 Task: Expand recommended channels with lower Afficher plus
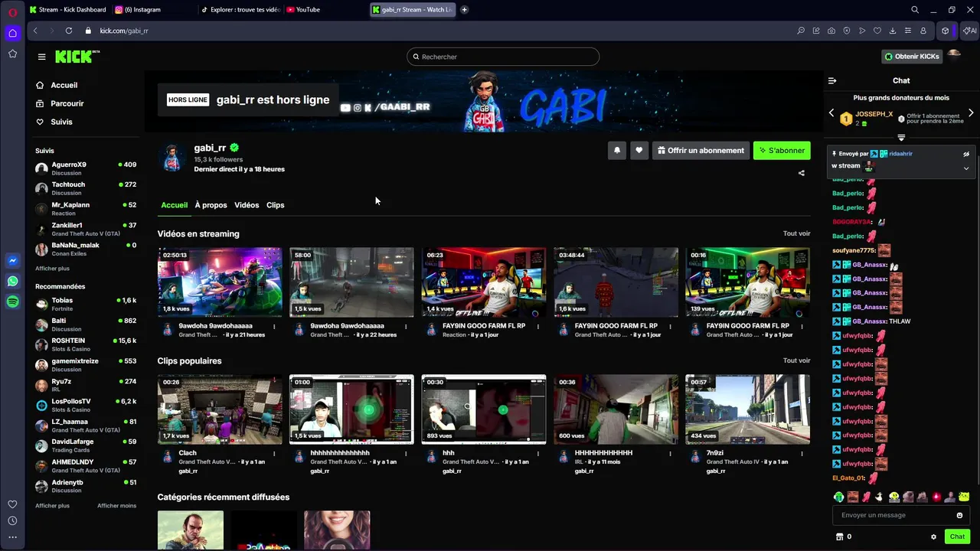click(52, 506)
